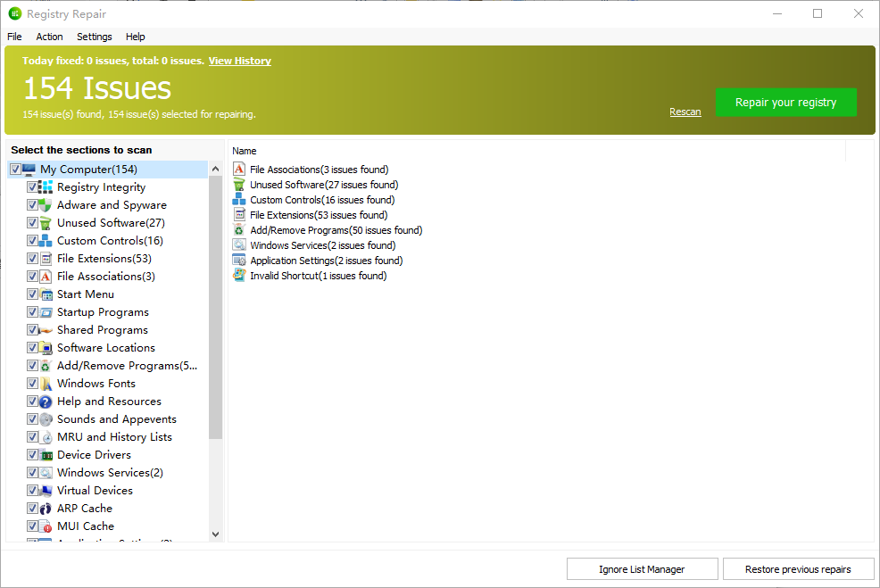The image size is (880, 588).
Task: Click the Add/Remove Programs icon in results list
Action: click(x=239, y=230)
